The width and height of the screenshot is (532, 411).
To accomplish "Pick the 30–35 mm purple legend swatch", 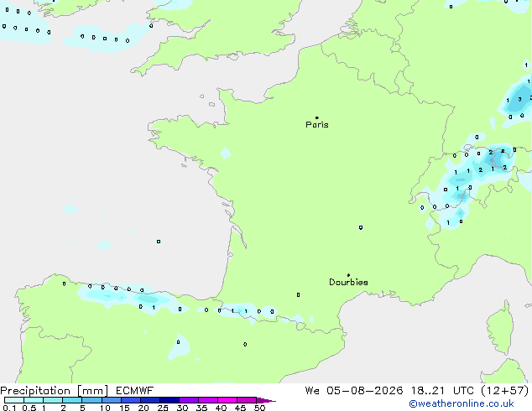I will 189,400.
